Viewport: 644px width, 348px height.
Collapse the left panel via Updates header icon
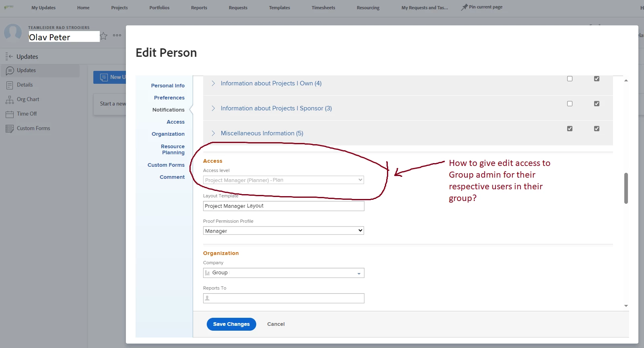point(9,56)
